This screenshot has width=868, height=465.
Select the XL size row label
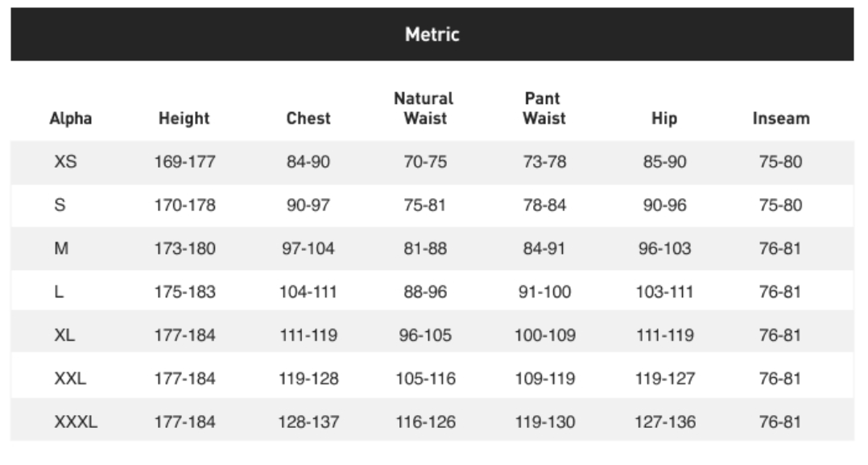click(64, 334)
